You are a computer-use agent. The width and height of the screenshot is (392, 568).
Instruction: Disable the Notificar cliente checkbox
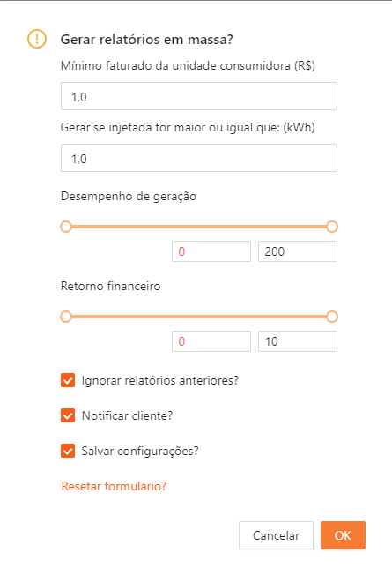tap(68, 415)
